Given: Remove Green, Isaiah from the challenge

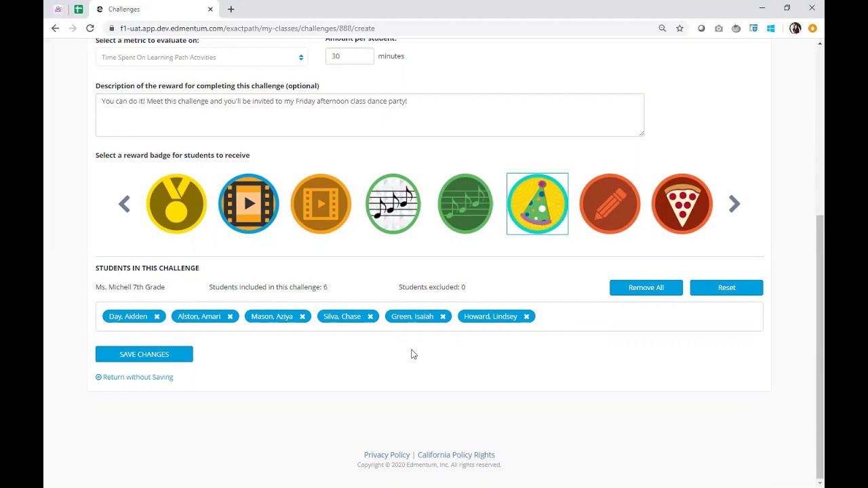Looking at the screenshot, I should (x=443, y=317).
